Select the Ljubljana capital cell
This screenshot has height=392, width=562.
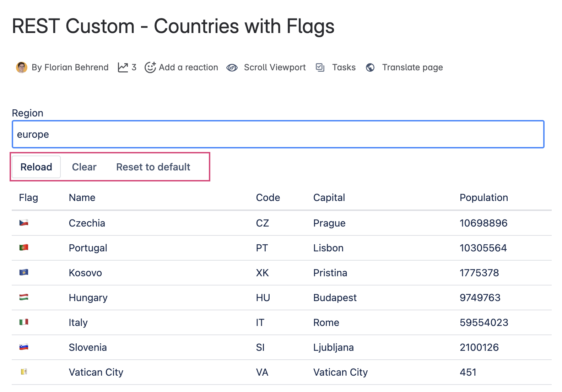click(x=333, y=347)
